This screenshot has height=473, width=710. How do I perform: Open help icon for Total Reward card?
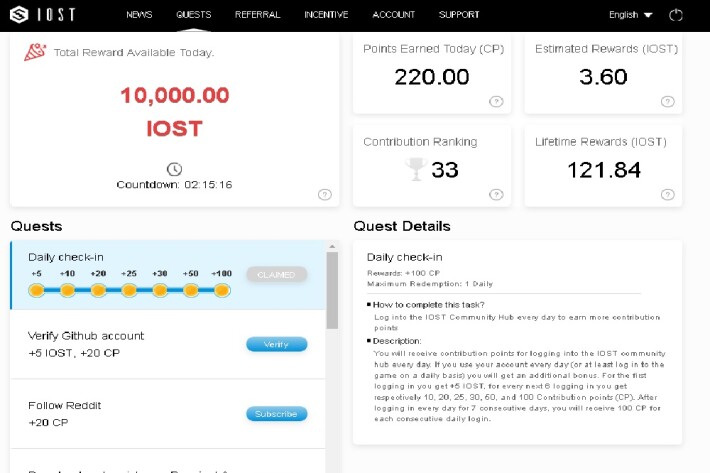click(325, 195)
